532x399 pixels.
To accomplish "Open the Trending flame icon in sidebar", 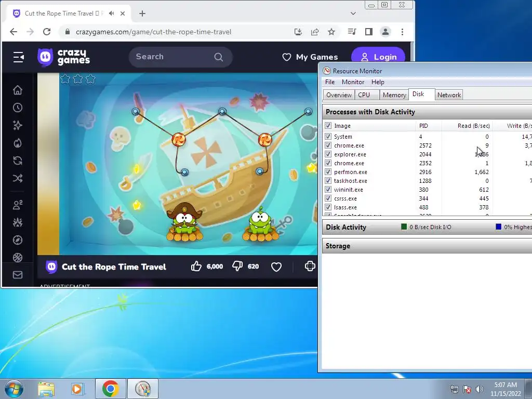I will 18,143.
